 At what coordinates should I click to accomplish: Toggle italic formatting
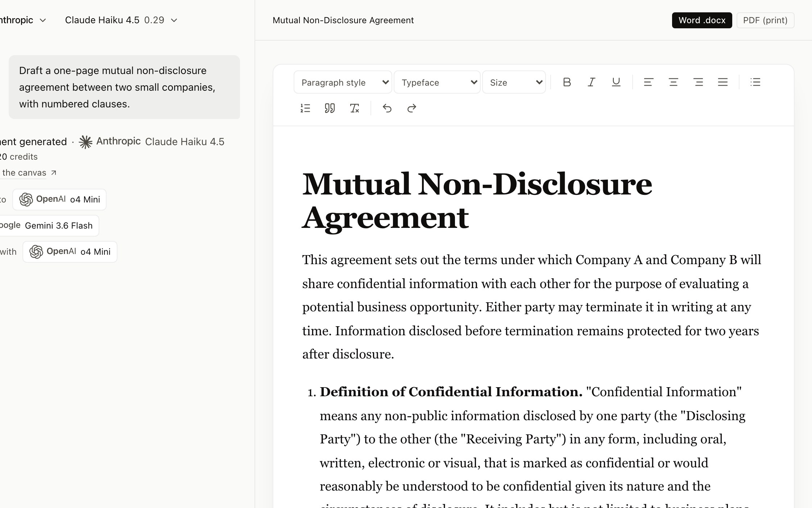click(591, 82)
